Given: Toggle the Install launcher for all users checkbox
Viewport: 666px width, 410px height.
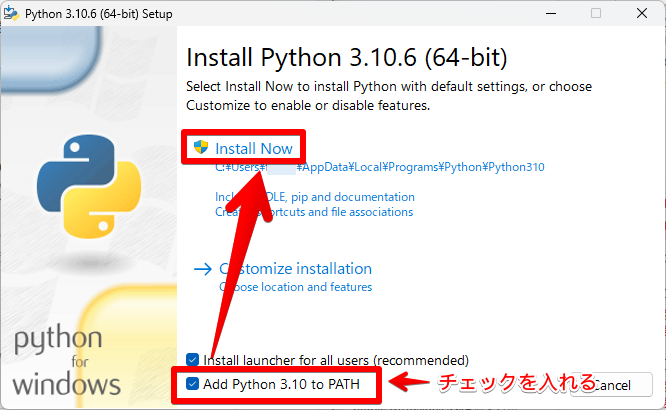Looking at the screenshot, I should [x=192, y=359].
